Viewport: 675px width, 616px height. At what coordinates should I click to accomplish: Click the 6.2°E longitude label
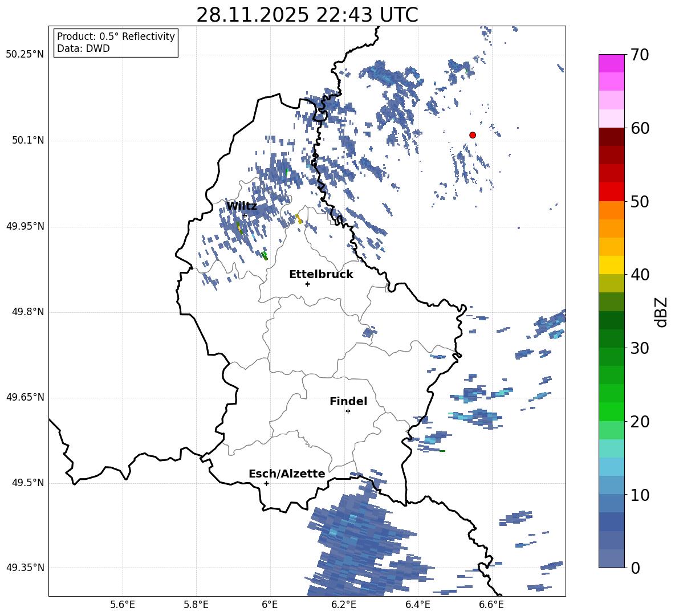(x=344, y=605)
